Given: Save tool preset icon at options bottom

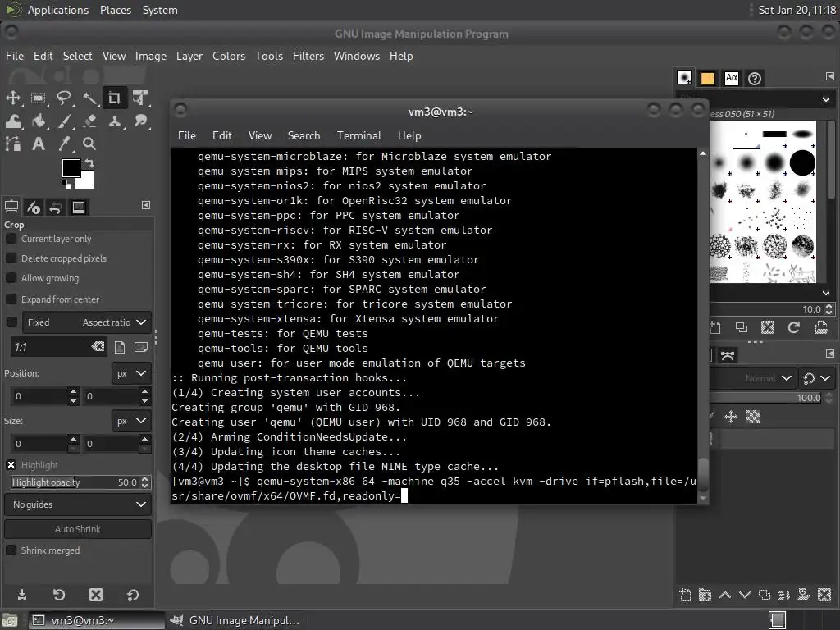Looking at the screenshot, I should coord(22,595).
